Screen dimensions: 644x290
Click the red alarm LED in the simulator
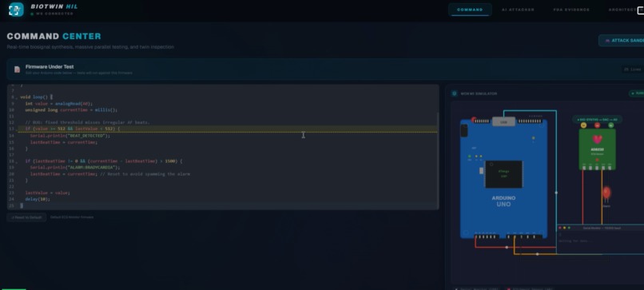coord(606,193)
